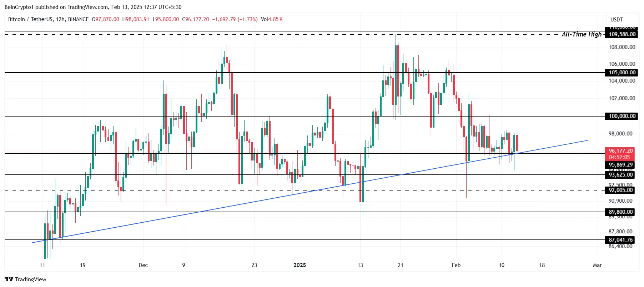Image resolution: width=644 pixels, height=287 pixels.
Task: Click the red 96,177.20 current price label
Action: coord(620,151)
